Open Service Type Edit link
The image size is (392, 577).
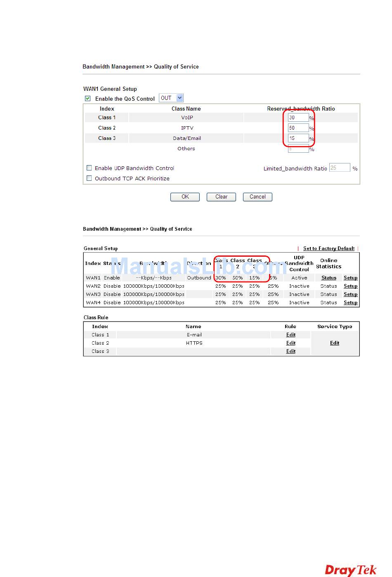[x=335, y=343]
